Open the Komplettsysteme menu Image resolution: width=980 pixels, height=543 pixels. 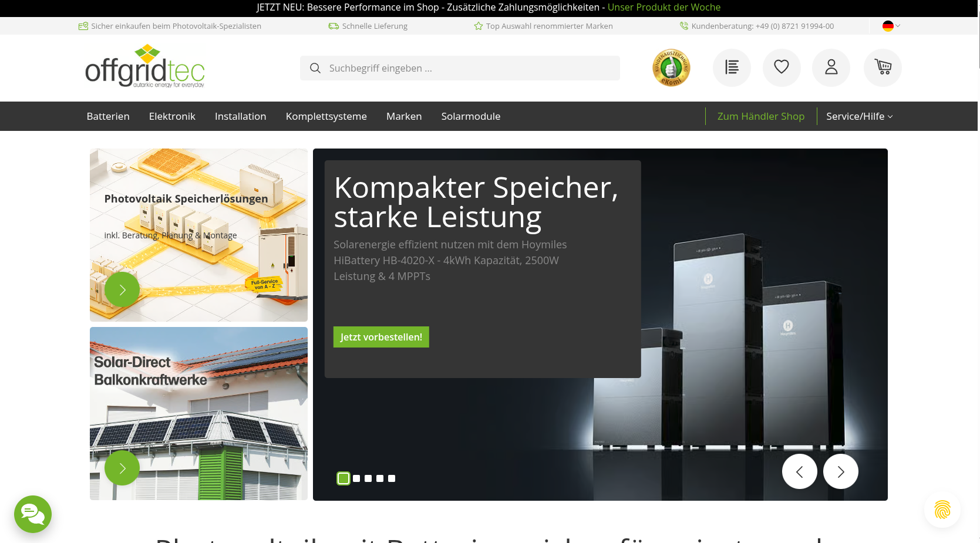pos(326,116)
